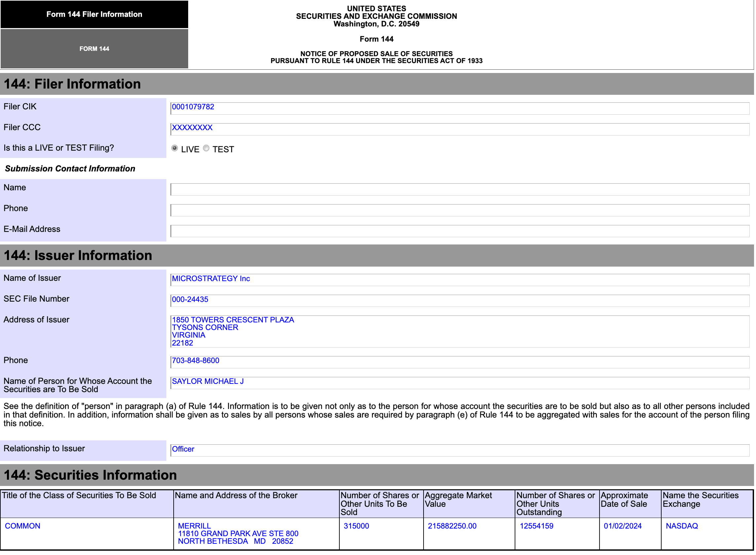Select the LIVE filing radio button
The height and width of the screenshot is (555, 756).
pos(175,148)
